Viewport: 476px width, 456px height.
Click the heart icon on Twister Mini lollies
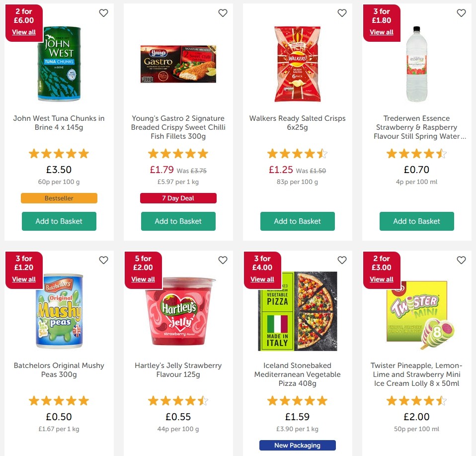(461, 260)
